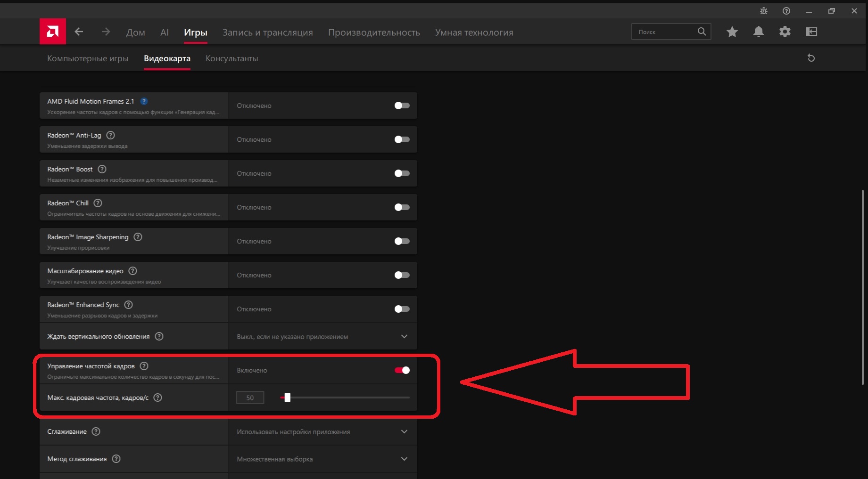868x479 pixels.
Task: Click the max frame rate slider track
Action: (345, 398)
